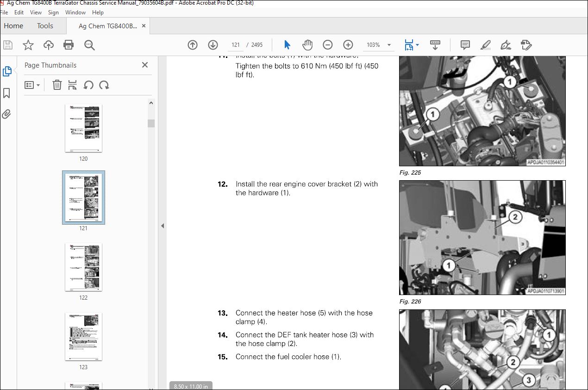Select the Ag Chem TG8400B document tab
Image resolution: width=588 pixels, height=390 pixels.
point(108,26)
